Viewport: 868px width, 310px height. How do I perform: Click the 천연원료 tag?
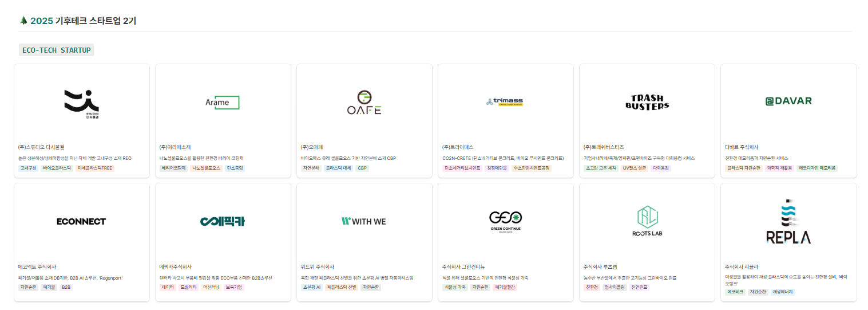(x=639, y=288)
